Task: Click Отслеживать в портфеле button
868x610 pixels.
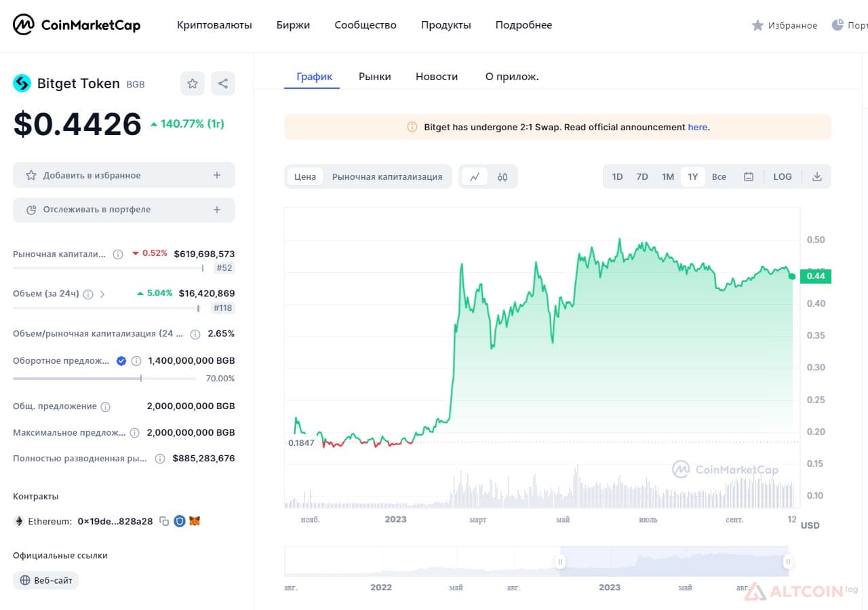Action: [x=124, y=210]
